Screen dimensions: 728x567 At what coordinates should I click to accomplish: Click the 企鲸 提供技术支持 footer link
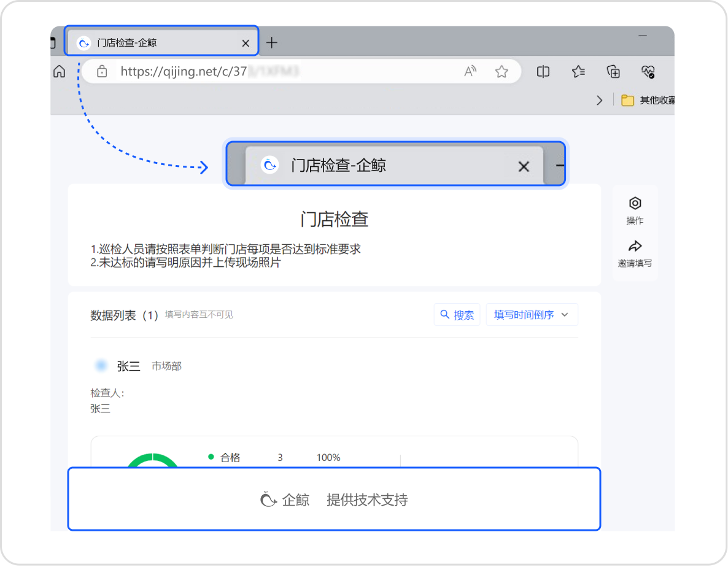pos(334,500)
